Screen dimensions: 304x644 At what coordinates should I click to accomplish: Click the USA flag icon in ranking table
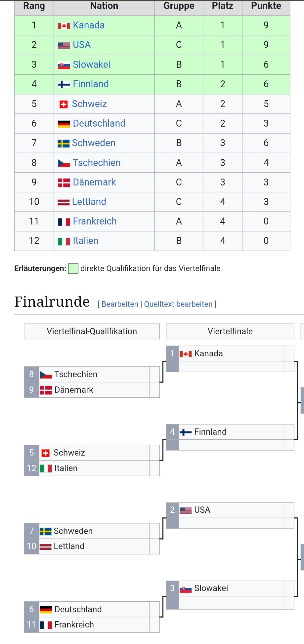64,45
